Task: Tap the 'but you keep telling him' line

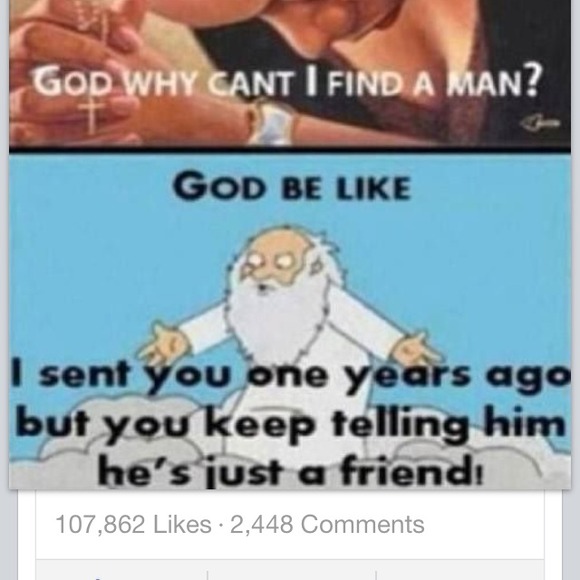Action: click(291, 425)
